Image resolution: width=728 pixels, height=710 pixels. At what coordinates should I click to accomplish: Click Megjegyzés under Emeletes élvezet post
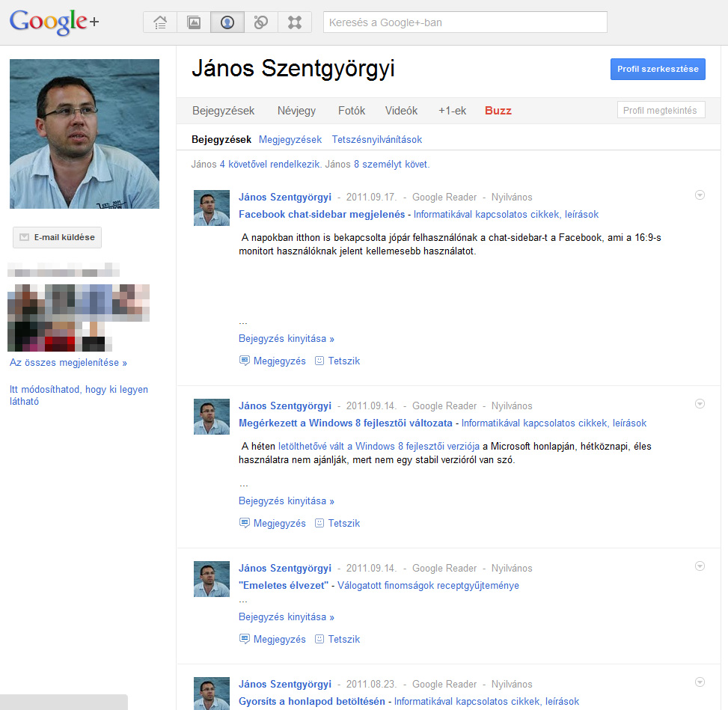click(x=280, y=640)
